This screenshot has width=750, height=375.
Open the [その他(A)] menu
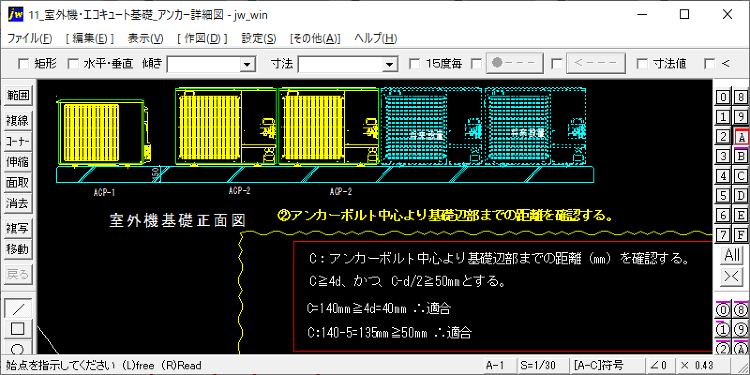[x=315, y=38]
